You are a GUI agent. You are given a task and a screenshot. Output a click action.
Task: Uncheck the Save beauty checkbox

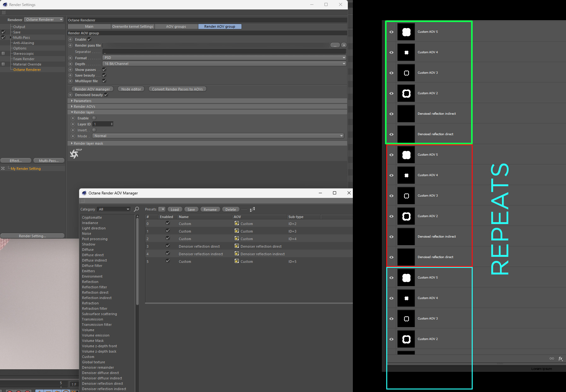pos(104,75)
